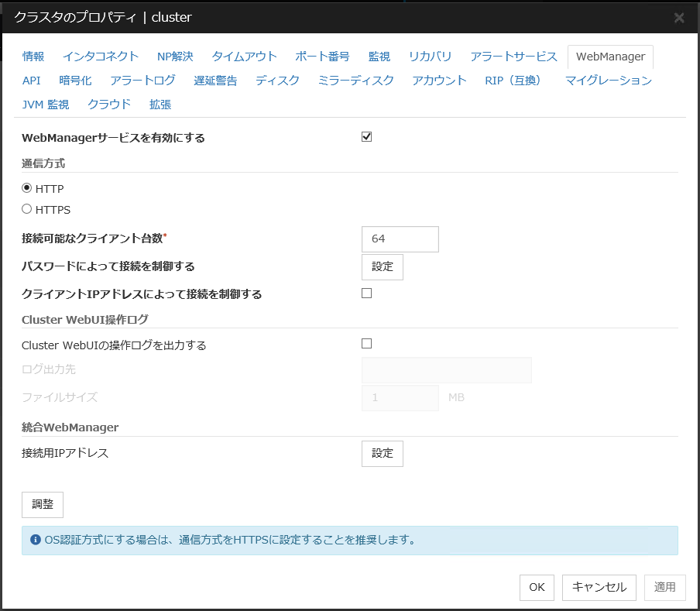Go to the タイムアウト tab
Screen dimensions: 700x611
(x=244, y=57)
